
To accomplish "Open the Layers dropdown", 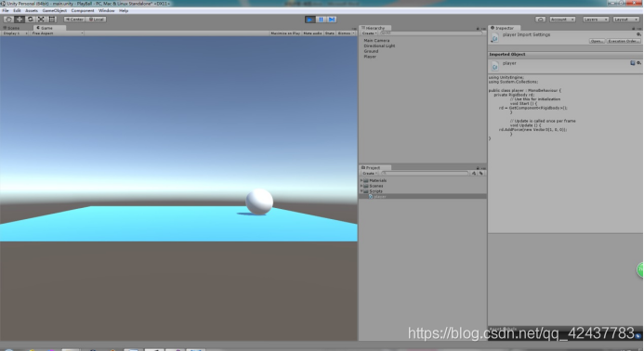I will pos(595,19).
